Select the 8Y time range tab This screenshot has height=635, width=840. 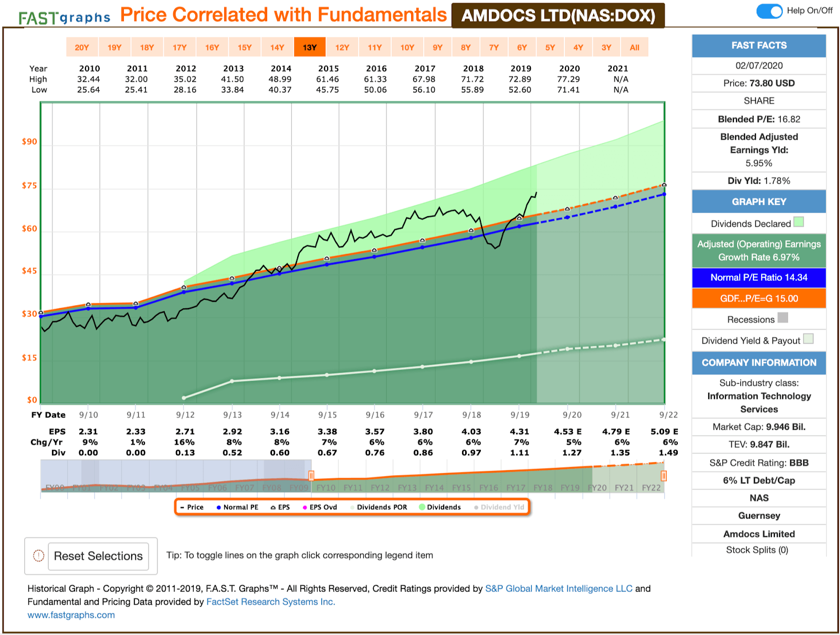point(466,47)
